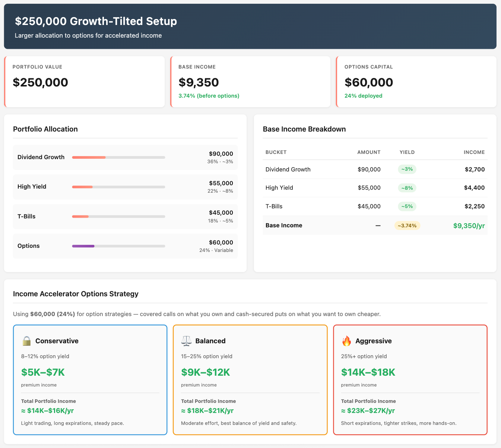Click the 24% deployed note

364,96
